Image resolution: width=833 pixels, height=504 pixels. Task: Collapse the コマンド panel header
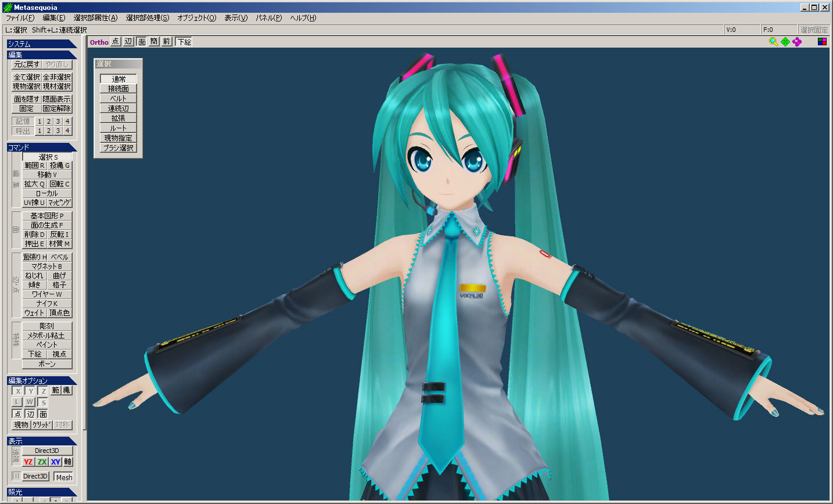pos(41,147)
